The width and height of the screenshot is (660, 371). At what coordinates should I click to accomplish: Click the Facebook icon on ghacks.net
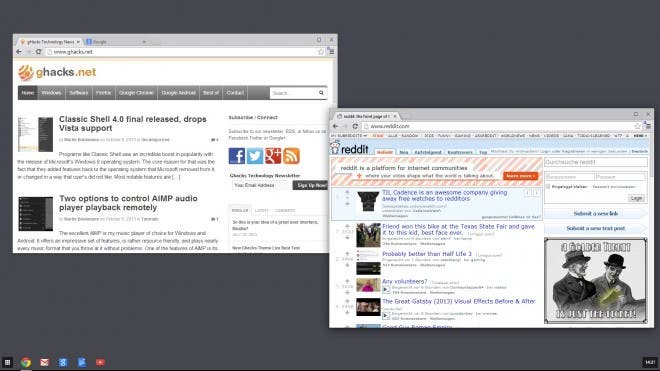tap(237, 156)
